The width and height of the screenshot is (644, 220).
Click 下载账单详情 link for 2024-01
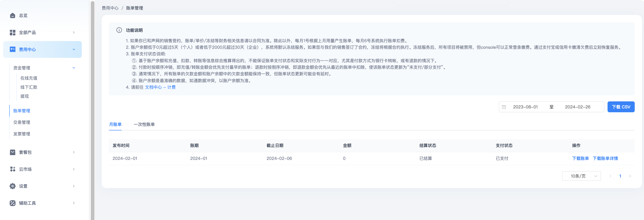[x=605, y=159]
